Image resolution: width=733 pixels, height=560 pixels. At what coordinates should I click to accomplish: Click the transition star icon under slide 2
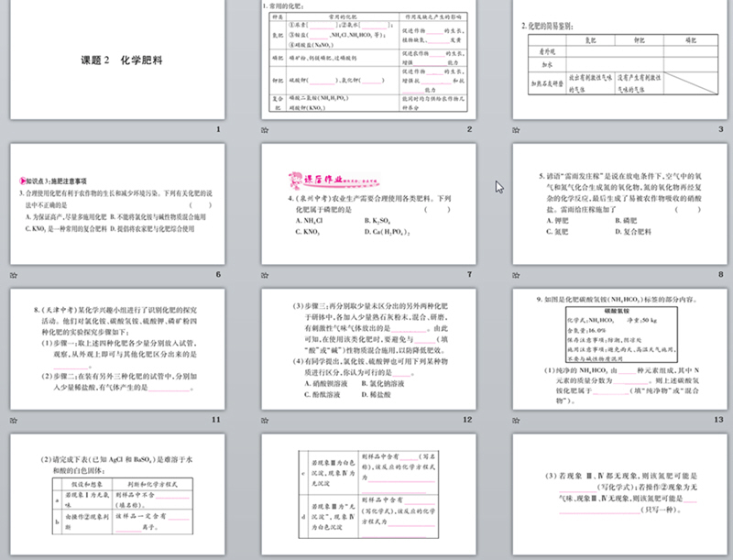[x=264, y=129]
